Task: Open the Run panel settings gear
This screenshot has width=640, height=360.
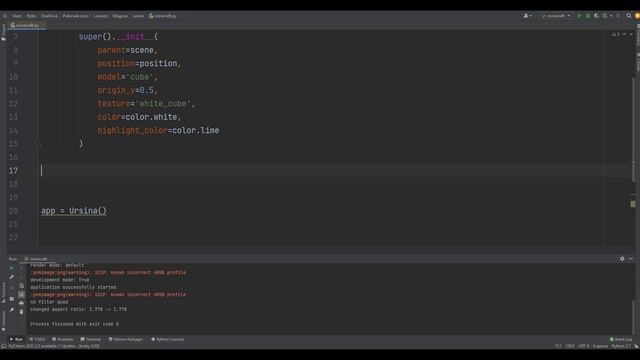Action: point(622,259)
